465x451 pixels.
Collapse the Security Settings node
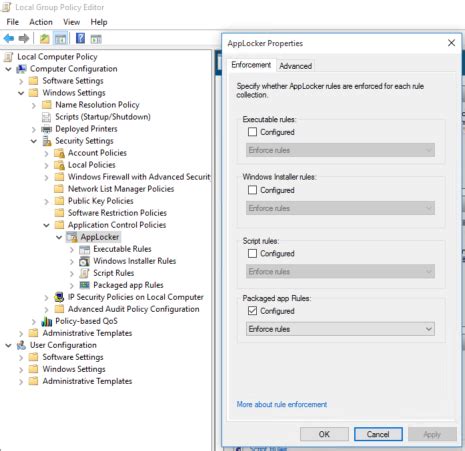pos(34,141)
